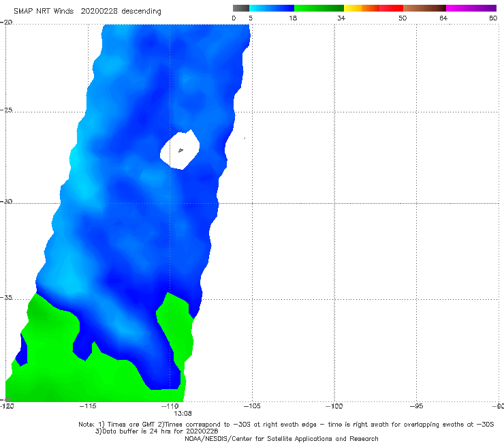
Task: Pick the brown 50-64 colorbar segment
Action: [x=424, y=8]
